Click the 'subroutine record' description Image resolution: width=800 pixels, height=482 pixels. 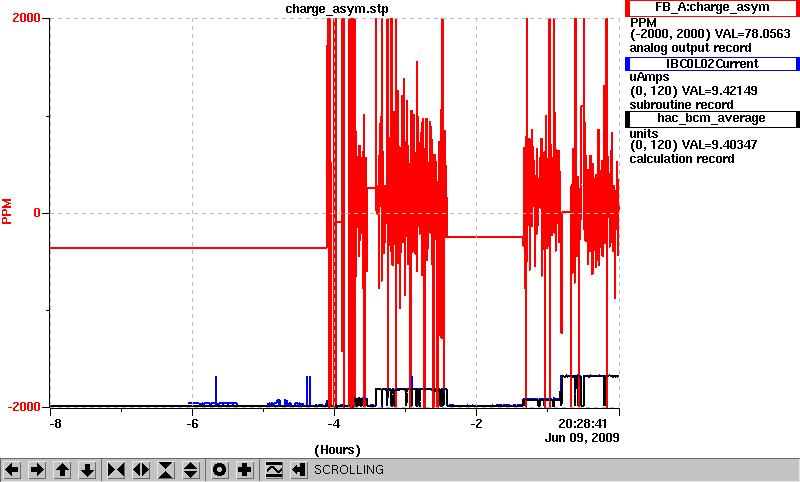[x=681, y=105]
